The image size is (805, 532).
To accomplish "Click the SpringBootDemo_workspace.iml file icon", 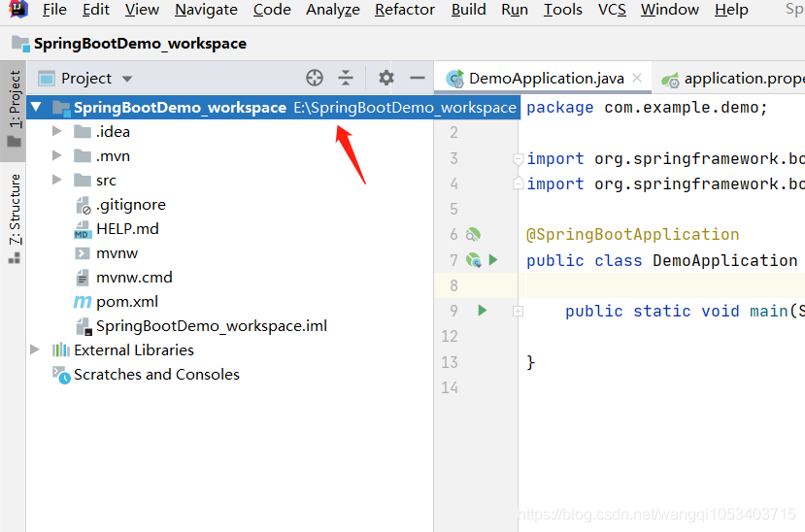I will click(84, 326).
